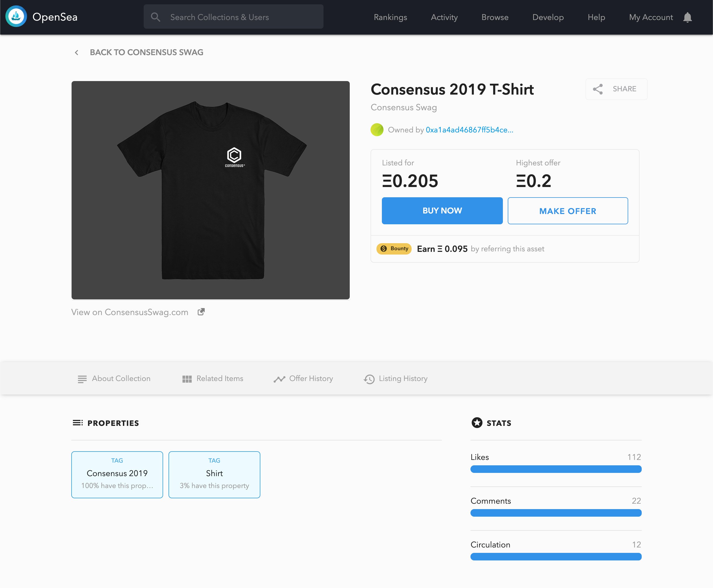This screenshot has height=588, width=713.
Task: Click the OpenSea ship logo
Action: [x=16, y=16]
